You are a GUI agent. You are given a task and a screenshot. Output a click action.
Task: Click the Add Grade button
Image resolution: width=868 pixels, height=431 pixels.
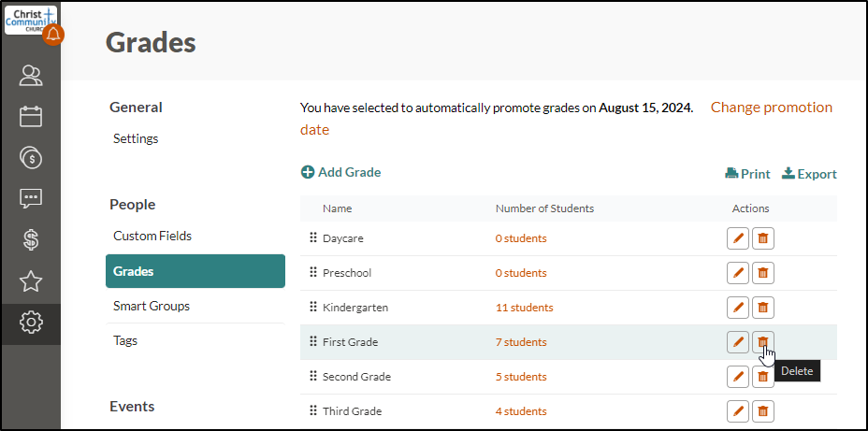point(341,172)
